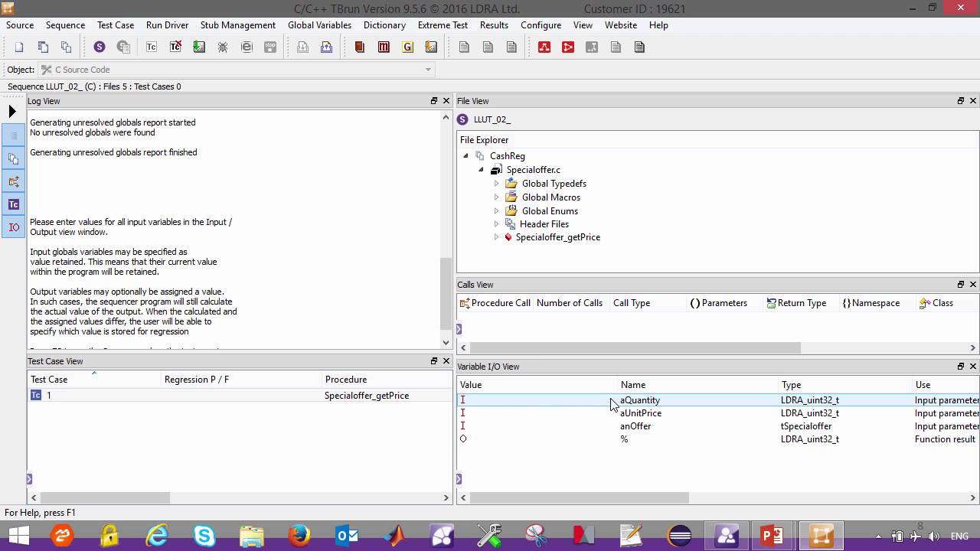Expand the Specialoffer_getPrice tree node
The width and height of the screenshot is (980, 551).
pos(496,237)
